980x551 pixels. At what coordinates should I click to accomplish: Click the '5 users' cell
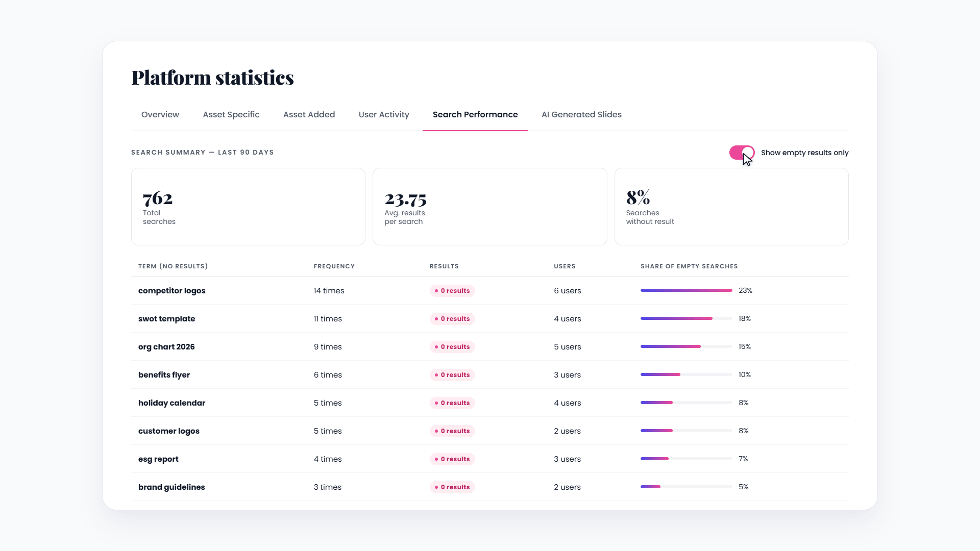(568, 347)
